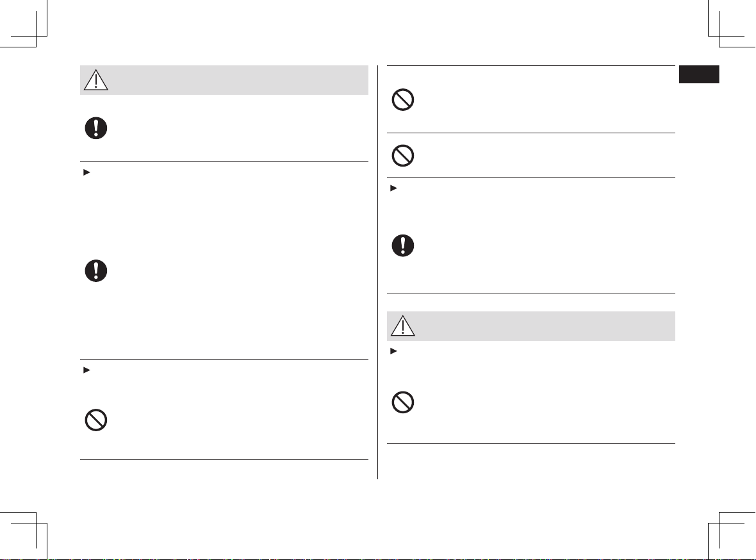Image resolution: width=756 pixels, height=560 pixels.
Task: Click the prohibition sign at the bottom of the left column
Action: point(96,420)
